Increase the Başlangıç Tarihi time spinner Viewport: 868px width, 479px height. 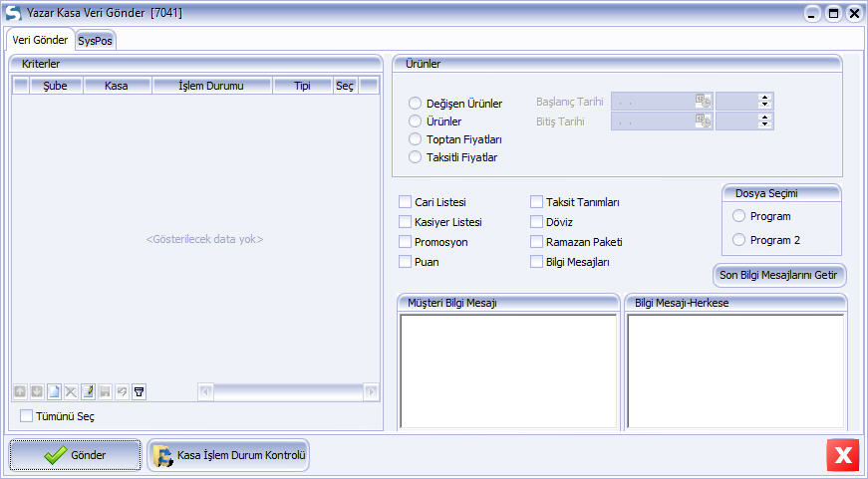(x=765, y=98)
